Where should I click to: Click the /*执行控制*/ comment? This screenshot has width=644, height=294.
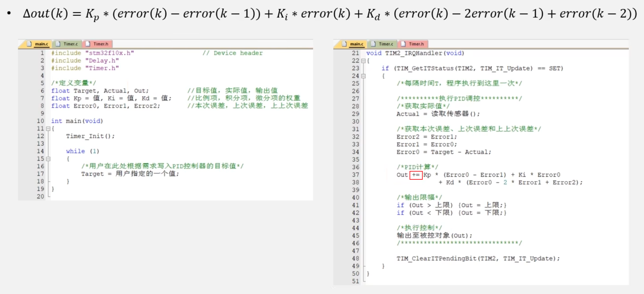coord(419,228)
